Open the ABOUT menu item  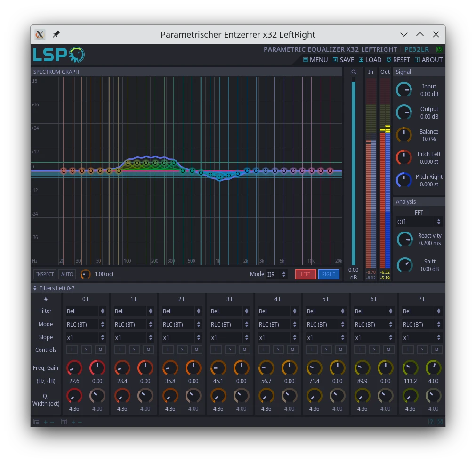tap(428, 60)
